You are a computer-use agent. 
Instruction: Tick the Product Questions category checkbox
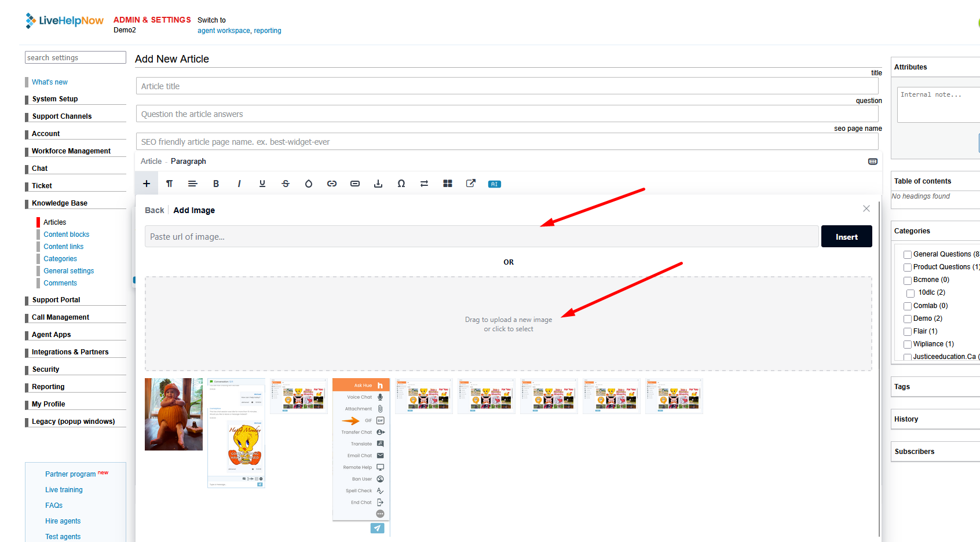point(908,268)
